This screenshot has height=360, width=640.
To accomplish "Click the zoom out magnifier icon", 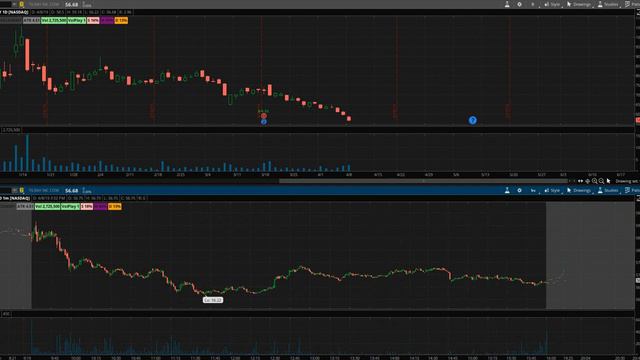I will pyautogui.click(x=601, y=181).
